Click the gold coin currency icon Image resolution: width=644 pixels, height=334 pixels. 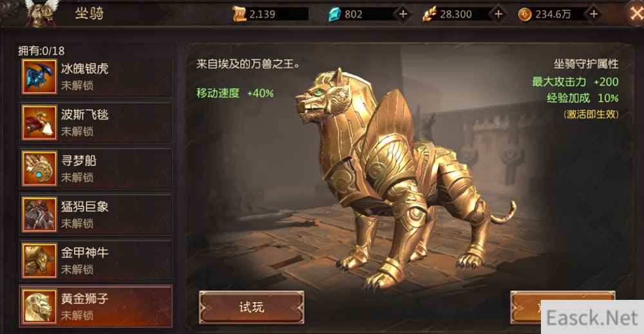(x=524, y=15)
